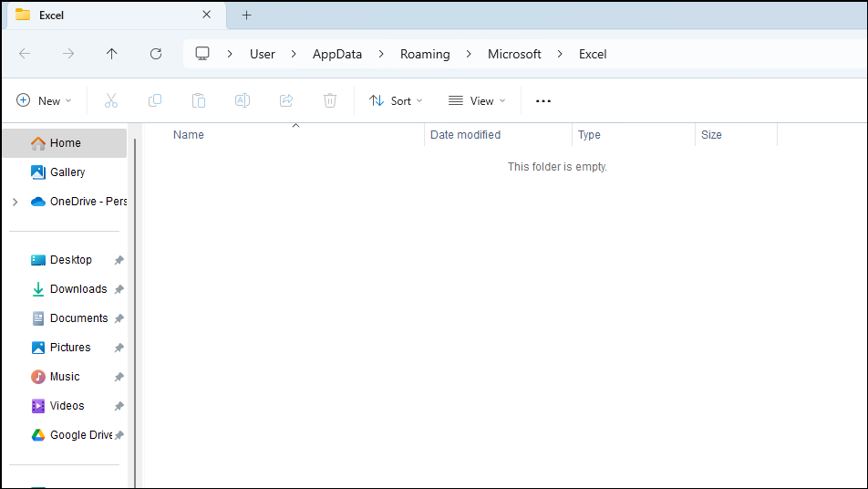Click the Rename icon in toolbar
Viewport: 868px width, 489px height.
[x=243, y=100]
